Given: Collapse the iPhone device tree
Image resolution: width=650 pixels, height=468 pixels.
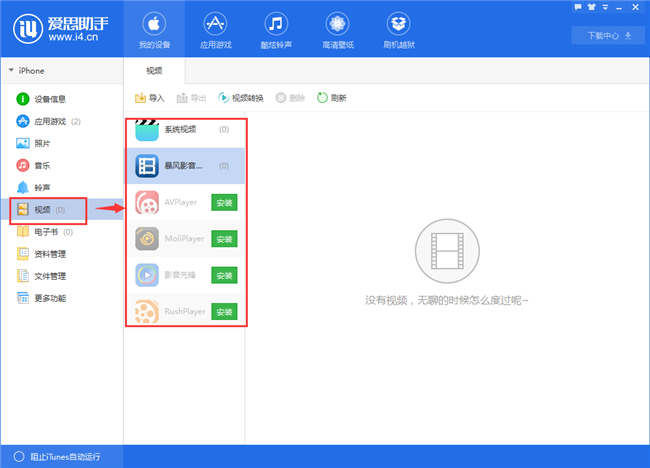Looking at the screenshot, I should pyautogui.click(x=11, y=70).
